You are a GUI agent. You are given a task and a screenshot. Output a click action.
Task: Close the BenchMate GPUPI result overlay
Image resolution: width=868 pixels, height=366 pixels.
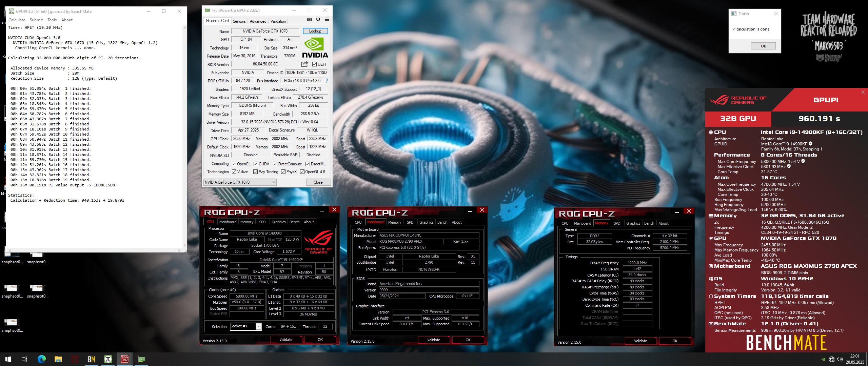(863, 92)
